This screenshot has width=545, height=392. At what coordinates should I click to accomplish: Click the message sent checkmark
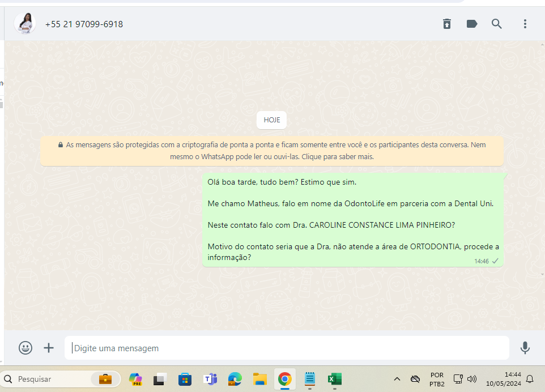[x=495, y=261]
